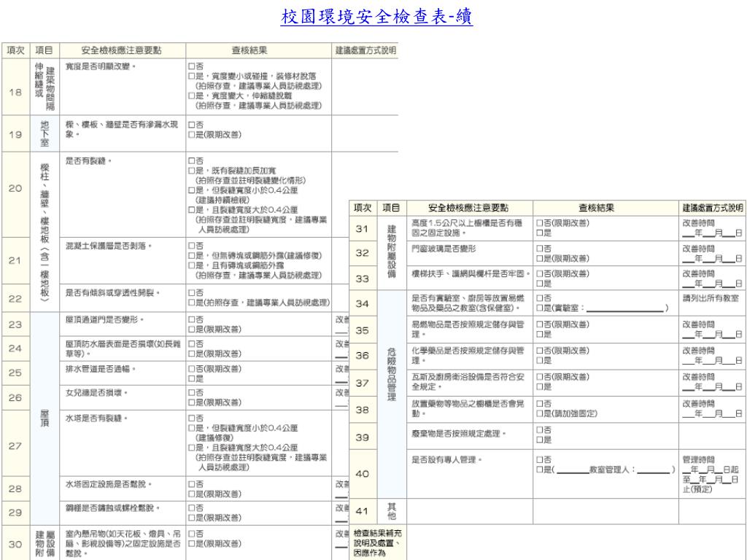The height and width of the screenshot is (560, 747).
Task: Select the 易燃物品是否按照規定儲存與管理 text
Action: (x=468, y=329)
